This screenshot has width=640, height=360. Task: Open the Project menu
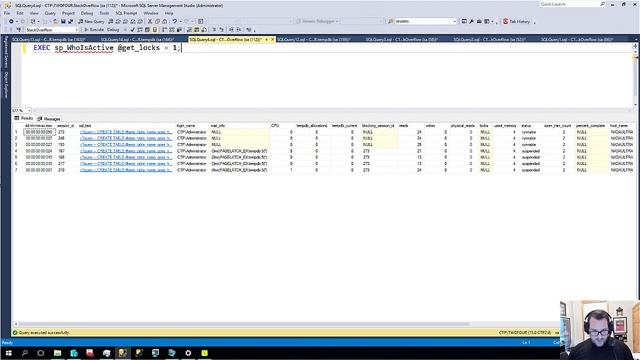[x=68, y=13]
